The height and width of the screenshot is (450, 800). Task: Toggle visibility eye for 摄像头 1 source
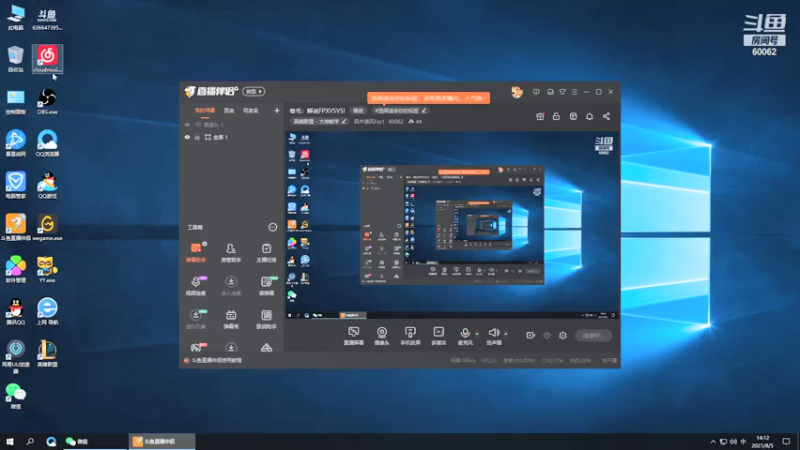click(187, 124)
